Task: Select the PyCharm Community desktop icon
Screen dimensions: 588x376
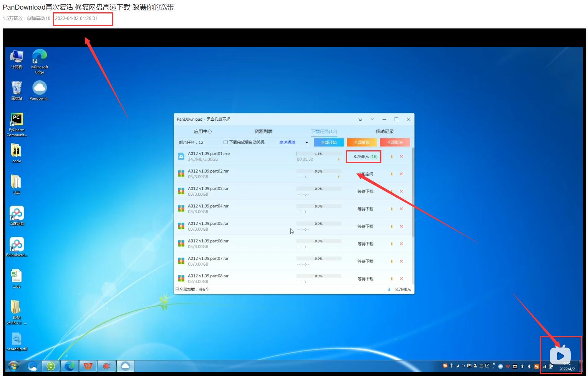Action: (17, 125)
